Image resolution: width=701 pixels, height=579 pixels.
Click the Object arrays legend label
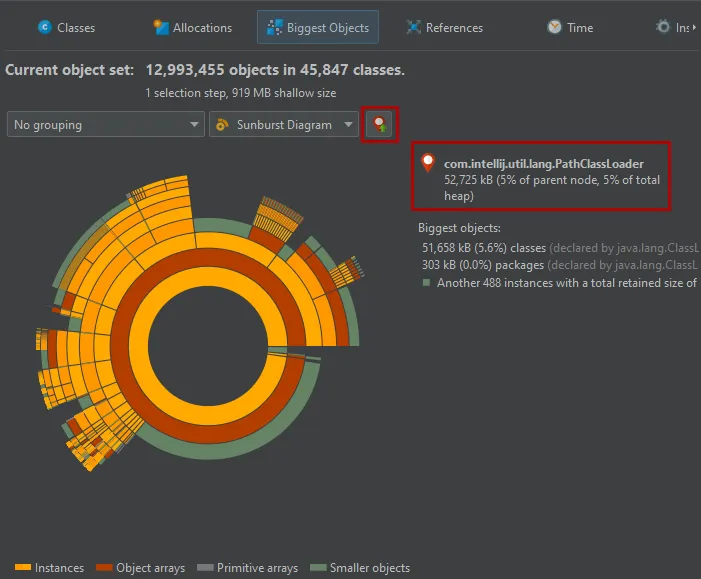coord(150,568)
